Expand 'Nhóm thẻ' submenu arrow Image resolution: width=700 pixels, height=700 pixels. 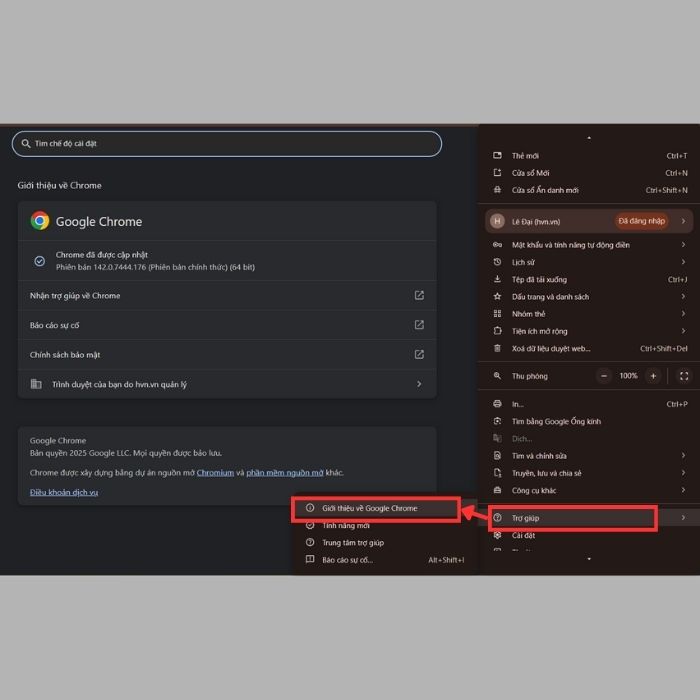point(683,314)
